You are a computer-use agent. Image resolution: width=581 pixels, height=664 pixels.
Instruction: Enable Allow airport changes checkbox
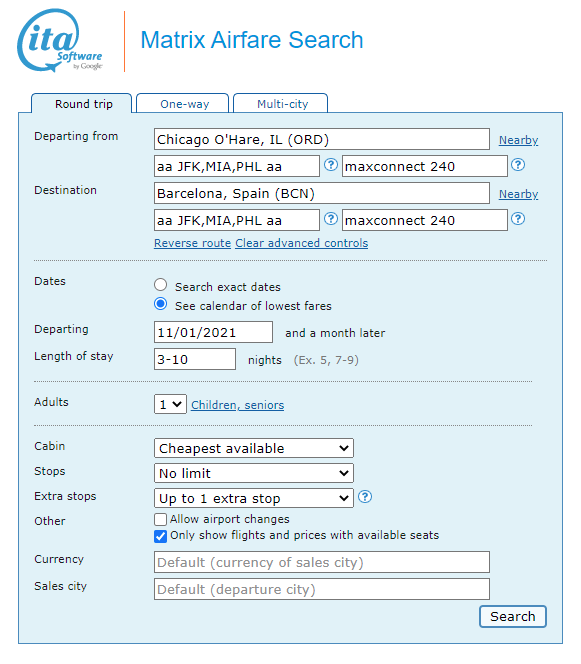pos(160,519)
